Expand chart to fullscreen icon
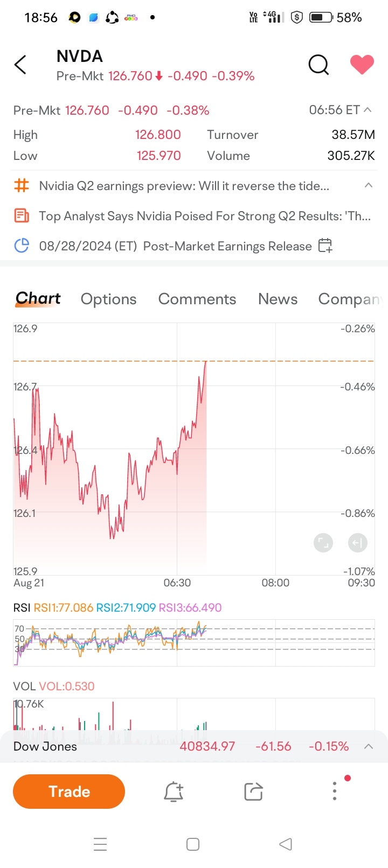 click(323, 543)
